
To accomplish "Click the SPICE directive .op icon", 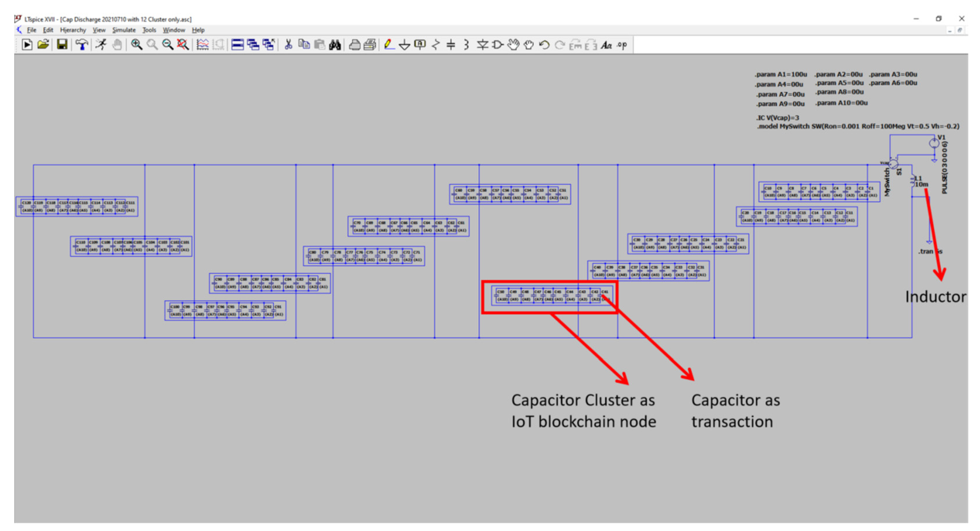I will (x=622, y=45).
